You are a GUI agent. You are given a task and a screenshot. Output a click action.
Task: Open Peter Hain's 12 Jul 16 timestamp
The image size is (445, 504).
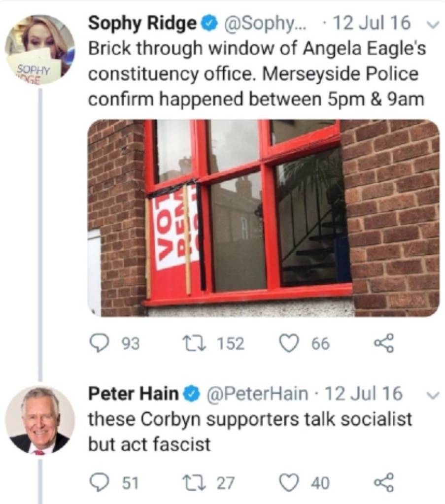point(363,394)
